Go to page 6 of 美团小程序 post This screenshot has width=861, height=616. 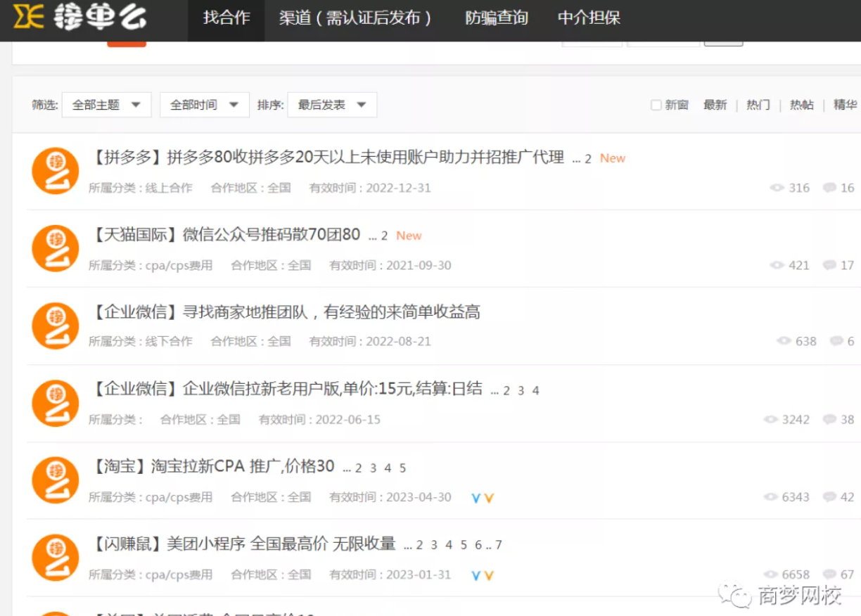[x=478, y=546]
